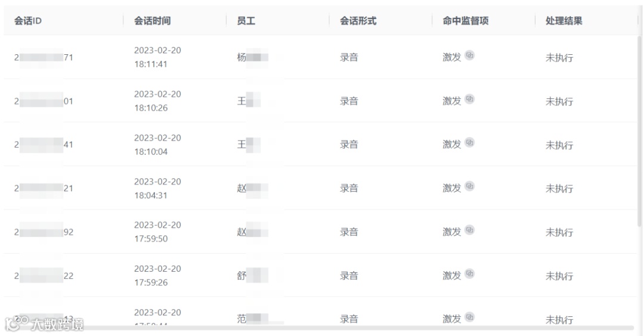644x336 pixels.
Task: Click the 激发 text in the 舒 row
Action: (451, 276)
